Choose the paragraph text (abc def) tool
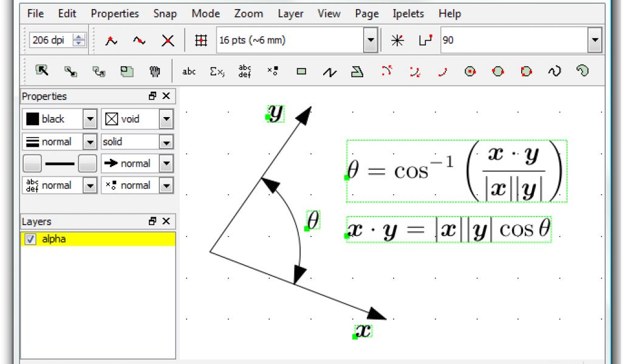Screen dimensions: 622x364 pyautogui.click(x=245, y=72)
